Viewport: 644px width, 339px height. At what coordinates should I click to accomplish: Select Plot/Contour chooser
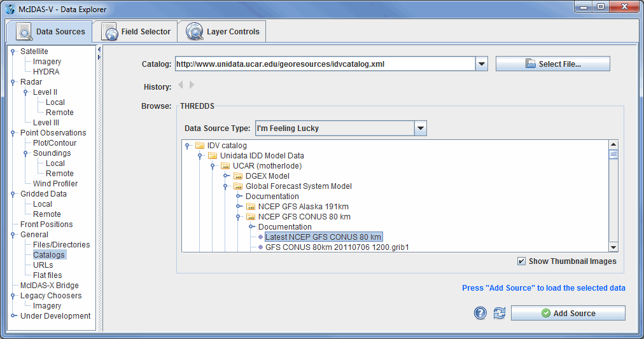[x=55, y=143]
